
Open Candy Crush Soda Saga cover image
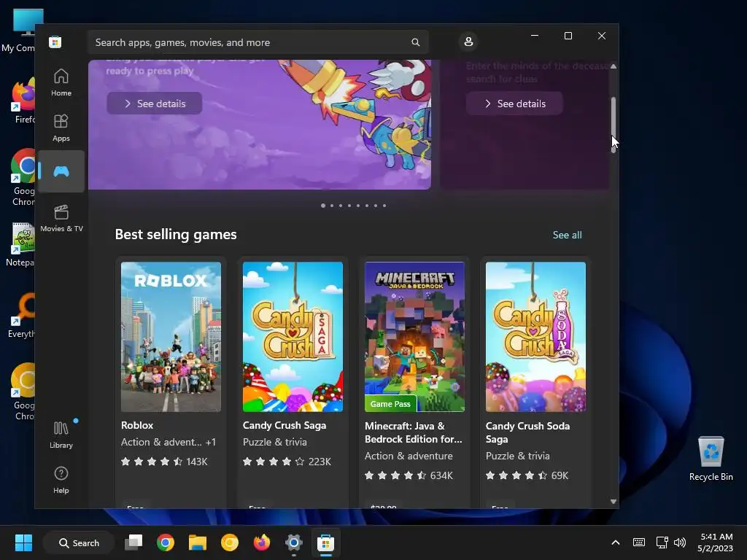point(535,337)
